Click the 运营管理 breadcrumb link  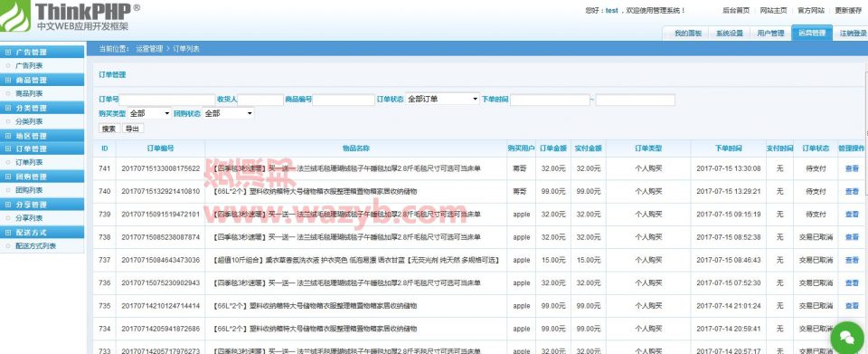point(149,49)
